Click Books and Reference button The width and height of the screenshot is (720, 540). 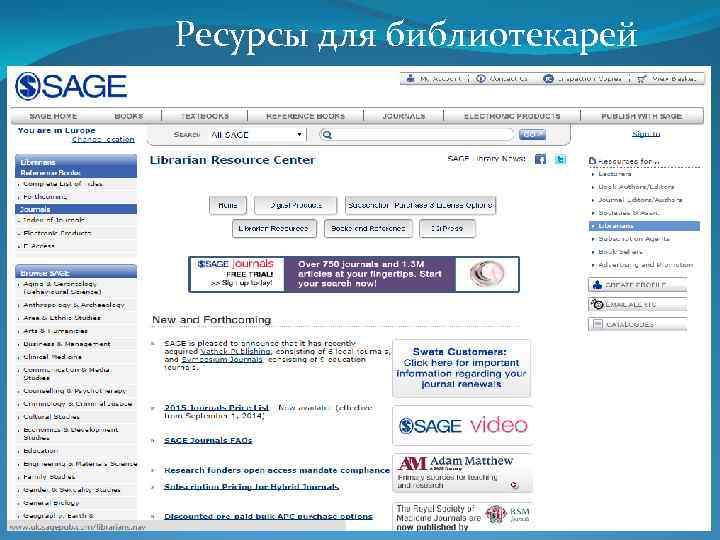point(368,228)
